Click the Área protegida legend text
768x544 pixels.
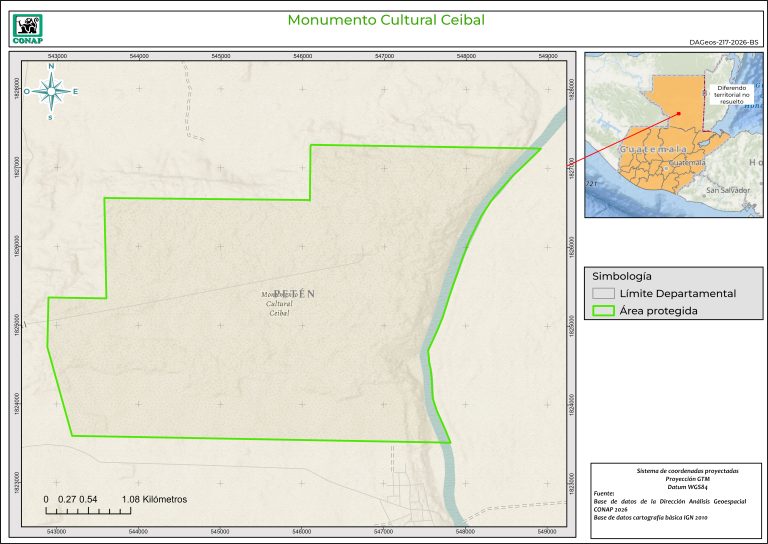(658, 311)
